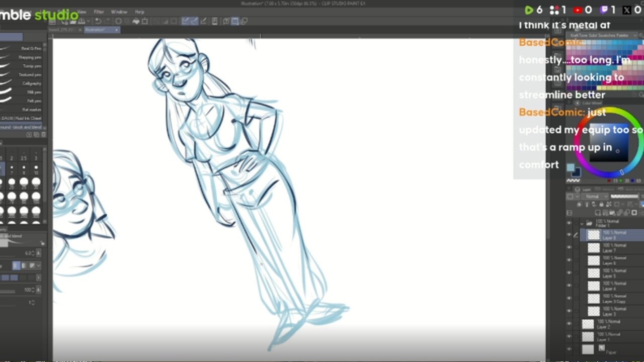Image resolution: width=644 pixels, height=362 pixels.
Task: Open the View menu
Action: click(x=82, y=12)
